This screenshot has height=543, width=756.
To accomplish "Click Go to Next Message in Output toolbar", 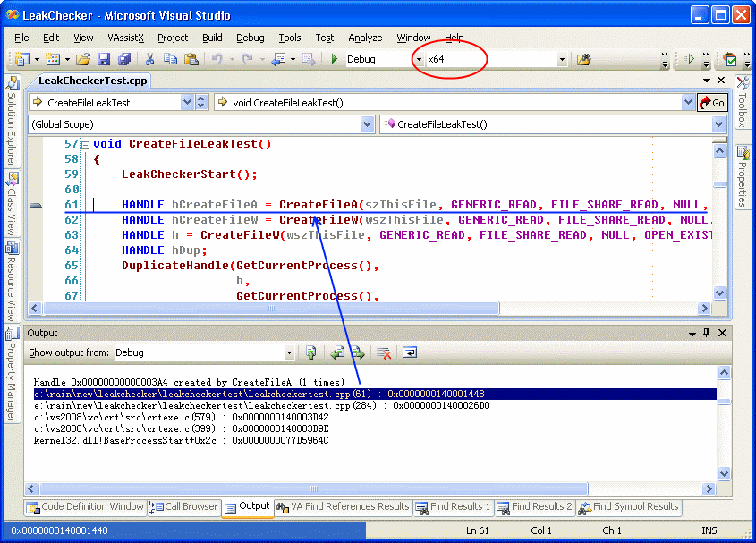I will tap(360, 352).
